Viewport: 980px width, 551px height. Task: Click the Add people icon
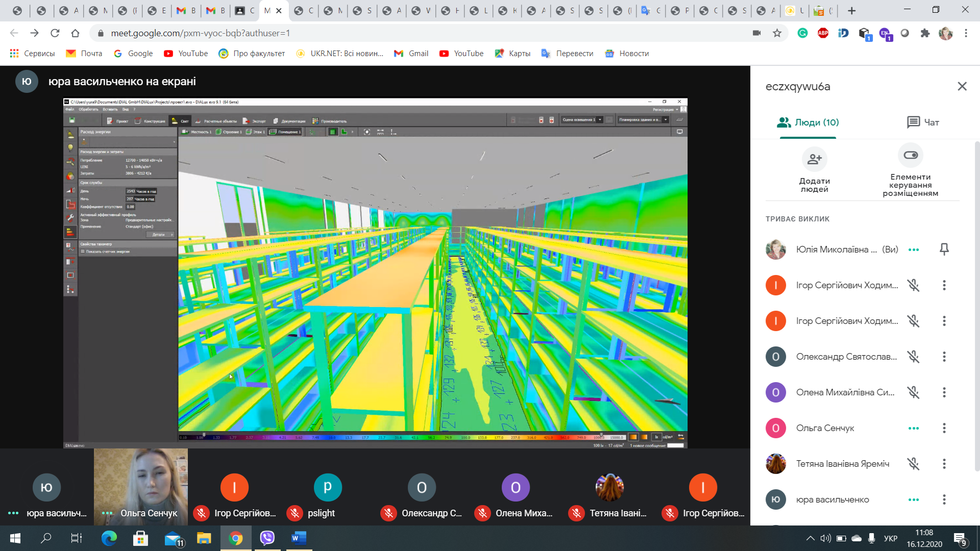(x=814, y=159)
